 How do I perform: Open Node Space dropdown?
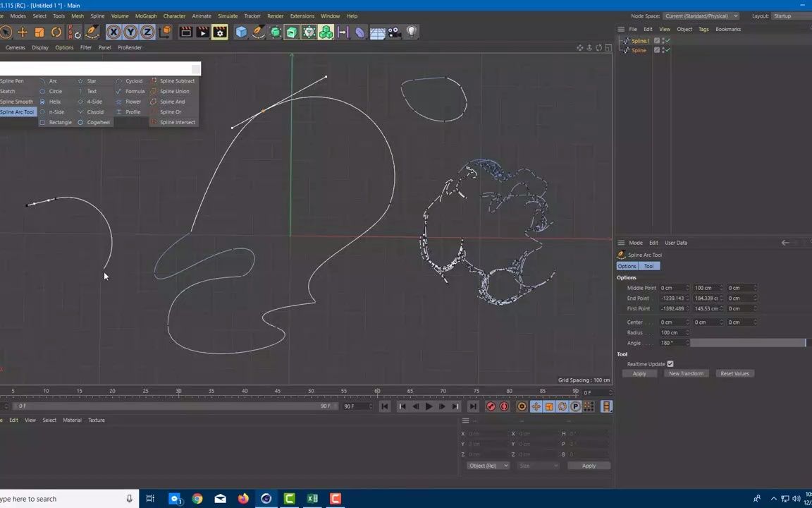tap(701, 16)
